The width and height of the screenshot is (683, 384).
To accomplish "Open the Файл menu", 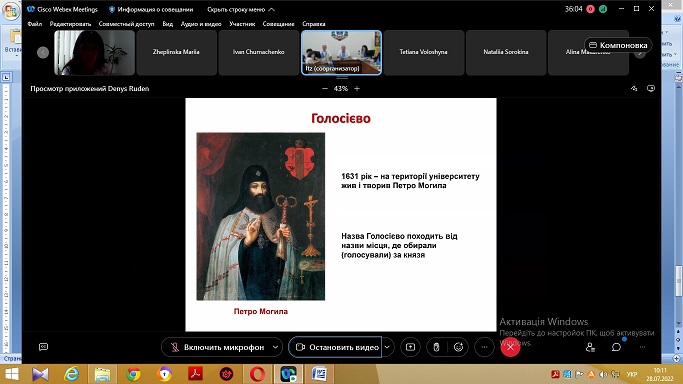I will click(x=35, y=24).
